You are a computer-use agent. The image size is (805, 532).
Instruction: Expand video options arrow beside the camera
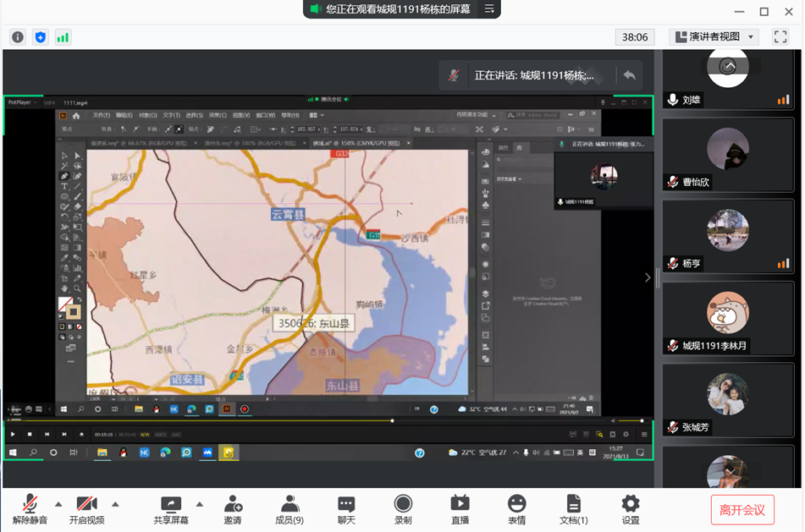pos(115,504)
